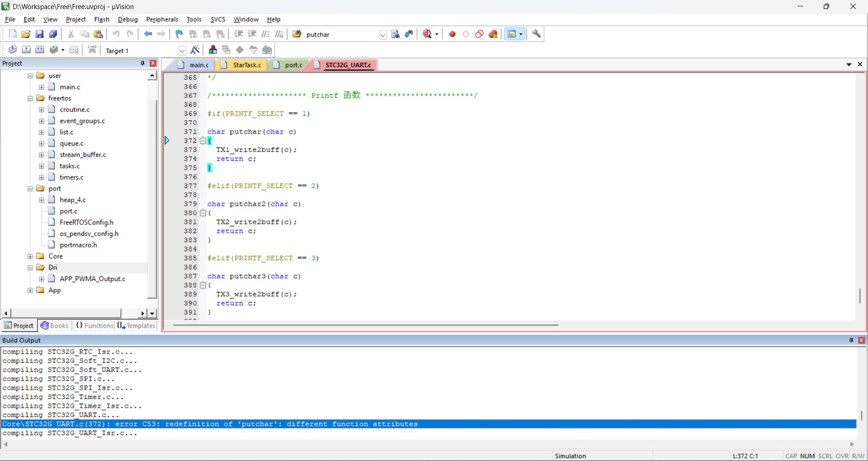Show the editor tabs list dropdown
Image resolution: width=868 pixels, height=461 pixels.
(x=849, y=65)
